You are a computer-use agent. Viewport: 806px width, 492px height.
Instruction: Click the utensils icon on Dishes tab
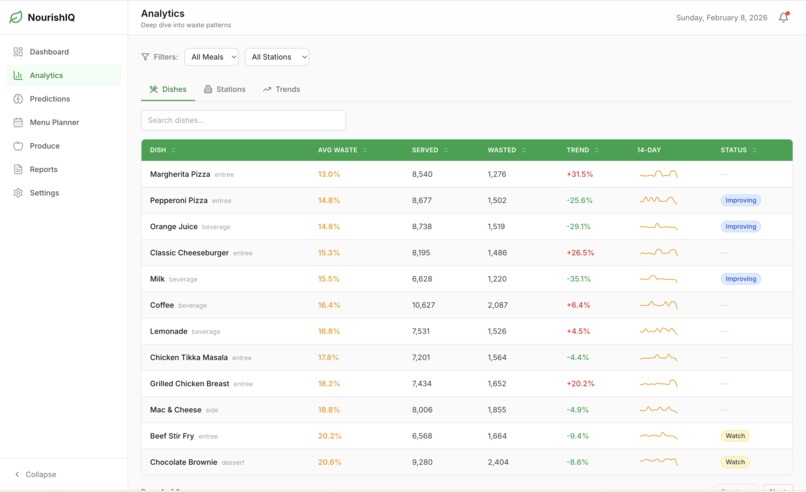coord(154,89)
